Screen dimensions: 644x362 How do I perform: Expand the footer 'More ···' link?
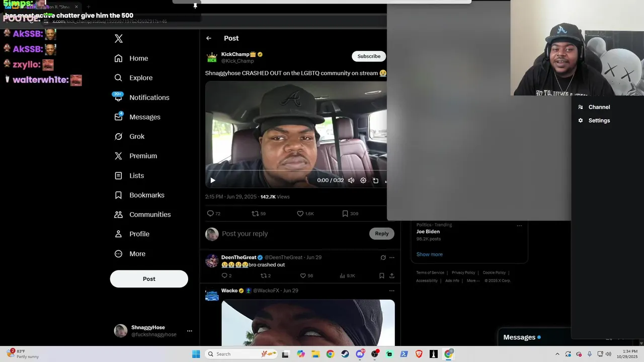click(x=473, y=281)
